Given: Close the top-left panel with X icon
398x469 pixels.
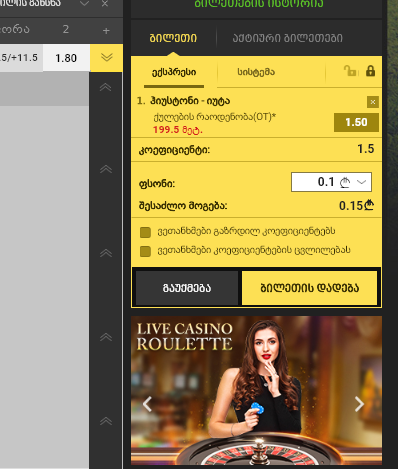Looking at the screenshot, I should pos(105,4).
